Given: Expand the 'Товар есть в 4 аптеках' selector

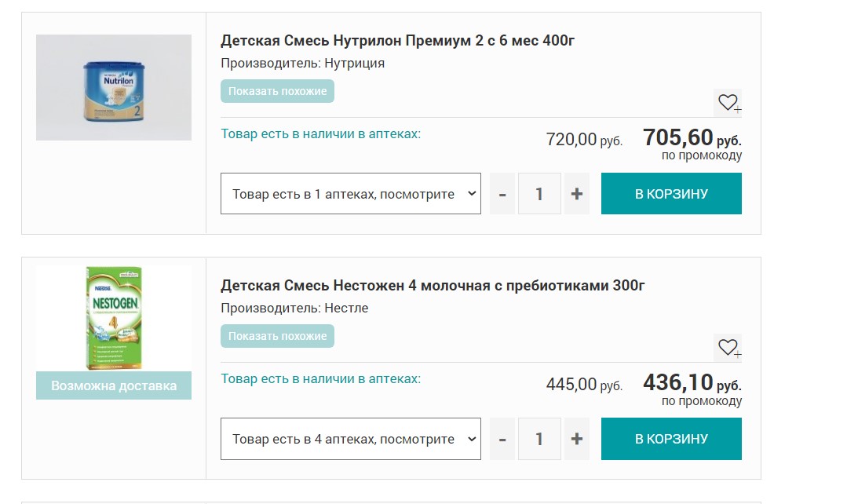Looking at the screenshot, I should tap(350, 438).
